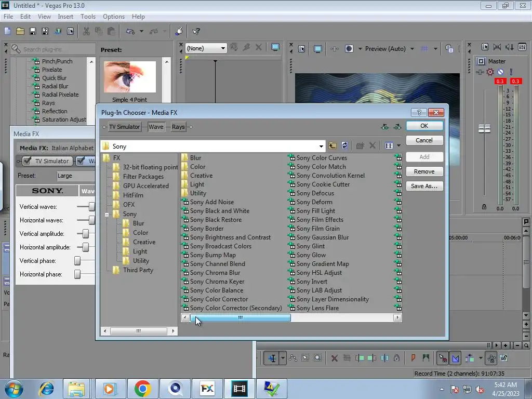Open project Properties icon in main toolbar
This screenshot has height=399, width=532.
click(x=71, y=31)
